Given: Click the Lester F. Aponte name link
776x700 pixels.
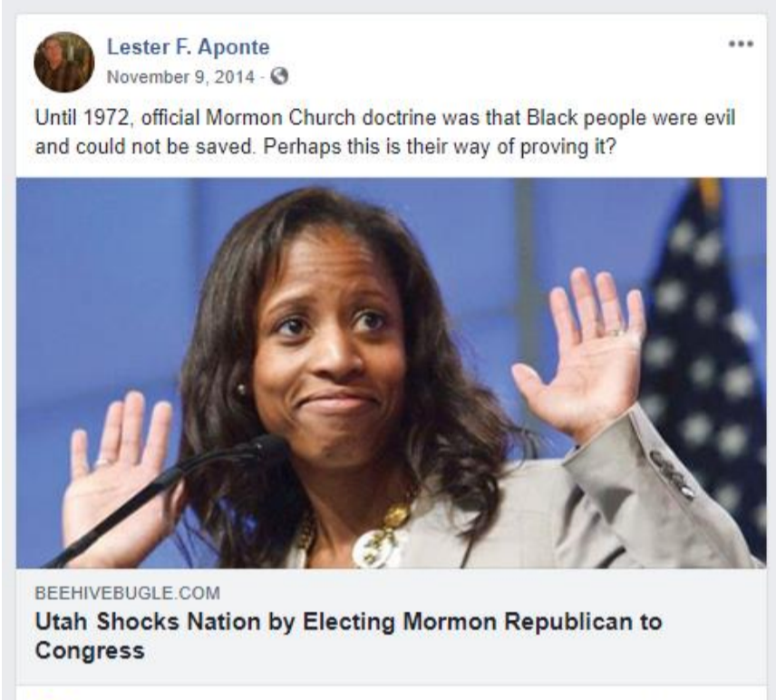Looking at the screenshot, I should pyautogui.click(x=188, y=47).
